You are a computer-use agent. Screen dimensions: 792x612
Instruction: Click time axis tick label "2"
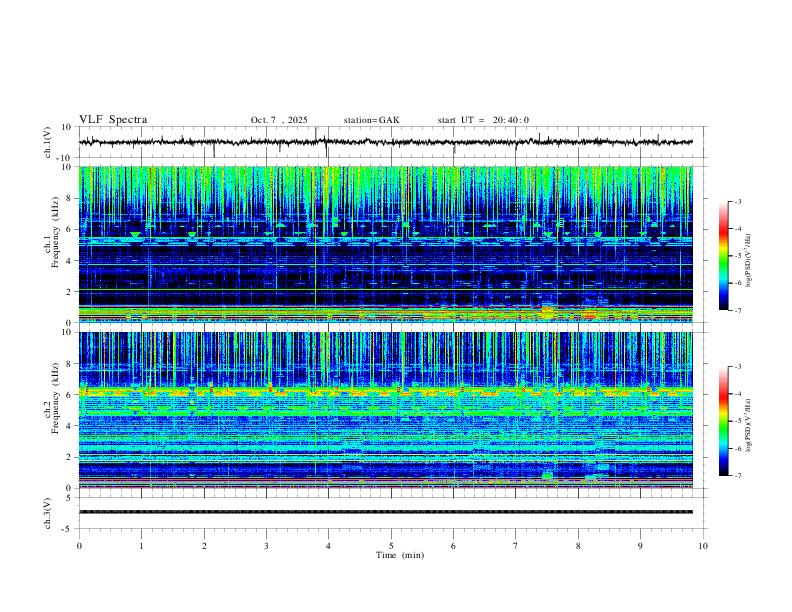point(204,546)
